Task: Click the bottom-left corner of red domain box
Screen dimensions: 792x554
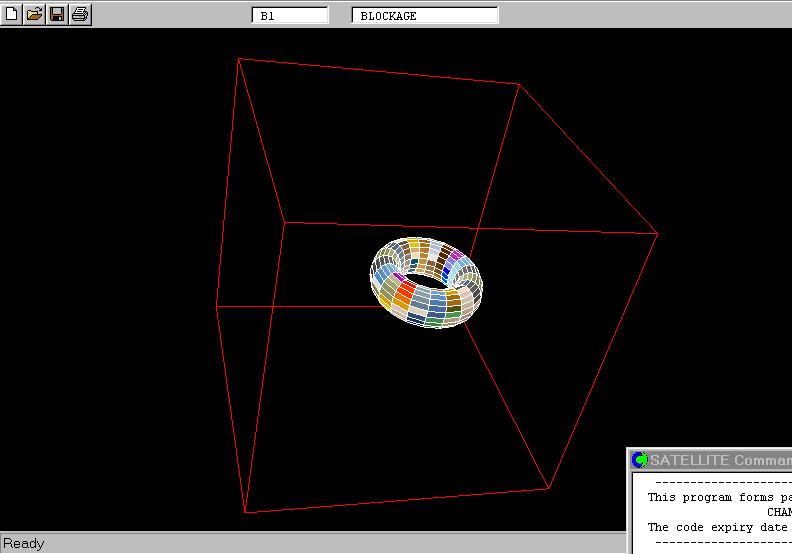Action: point(245,513)
